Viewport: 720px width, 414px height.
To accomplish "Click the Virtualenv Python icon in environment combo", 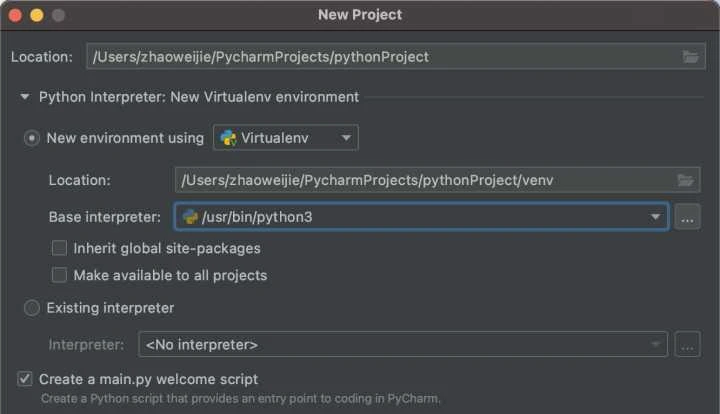I will 228,138.
